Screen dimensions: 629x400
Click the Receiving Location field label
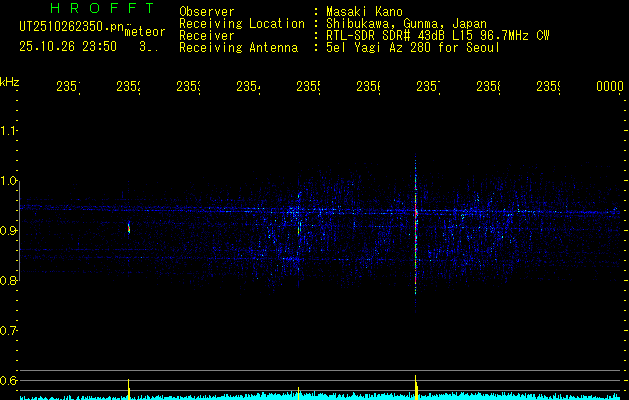pyautogui.click(x=241, y=23)
